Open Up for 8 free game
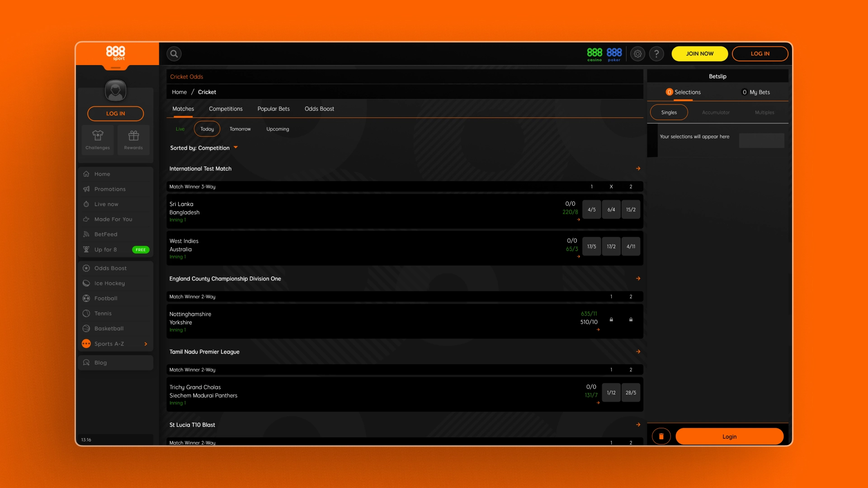 point(115,249)
